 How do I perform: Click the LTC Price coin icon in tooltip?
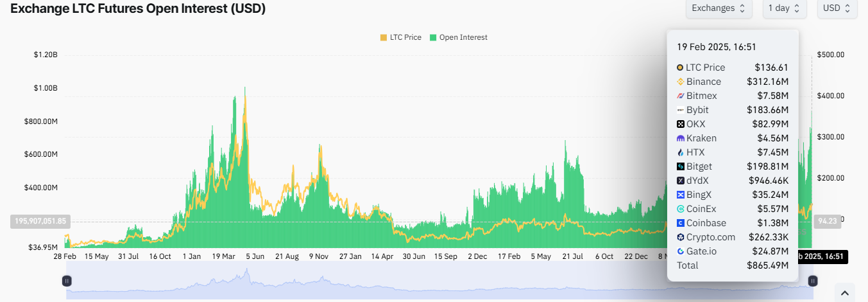pyautogui.click(x=680, y=67)
